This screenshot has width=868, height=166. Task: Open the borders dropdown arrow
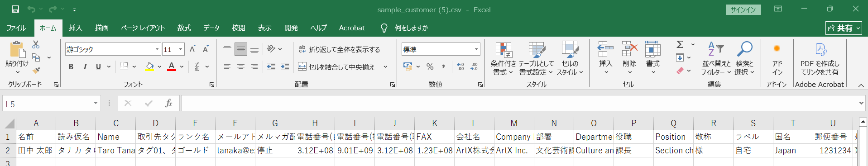[x=134, y=66]
